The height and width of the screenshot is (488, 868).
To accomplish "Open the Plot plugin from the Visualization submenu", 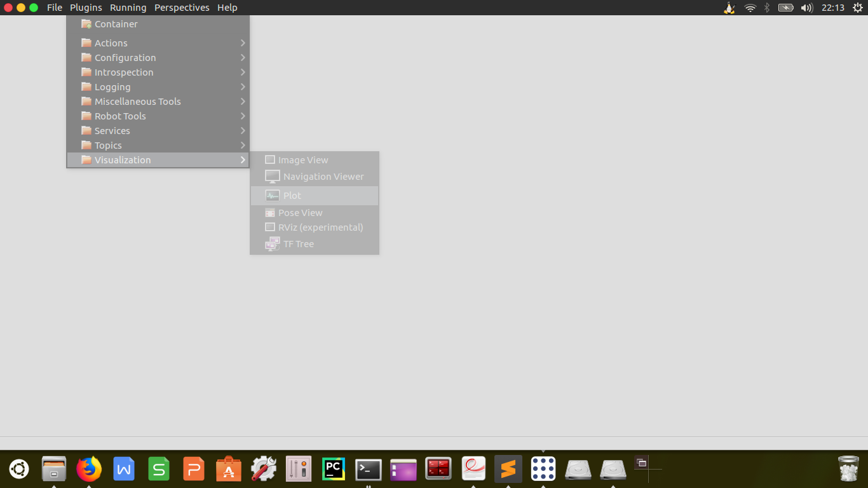I will tap(292, 196).
